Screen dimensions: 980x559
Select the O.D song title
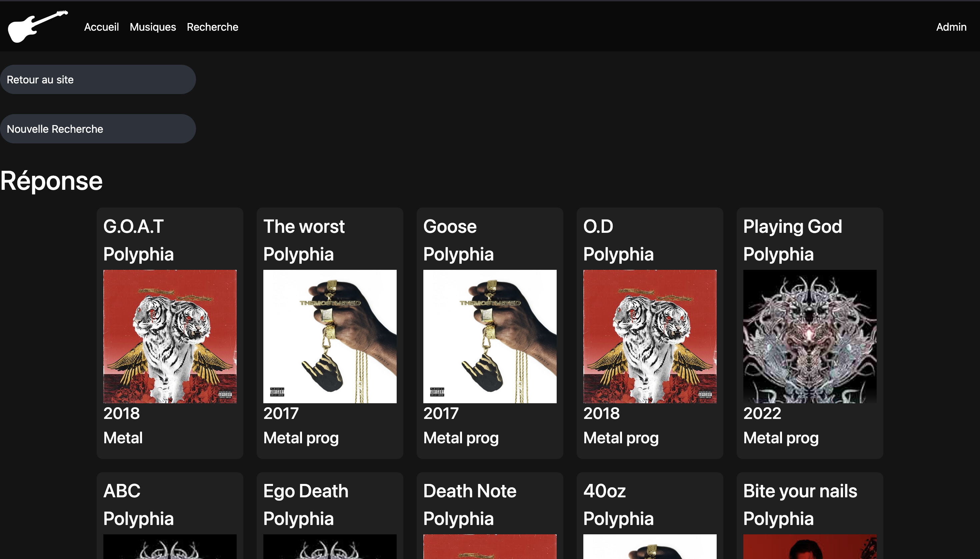point(598,226)
